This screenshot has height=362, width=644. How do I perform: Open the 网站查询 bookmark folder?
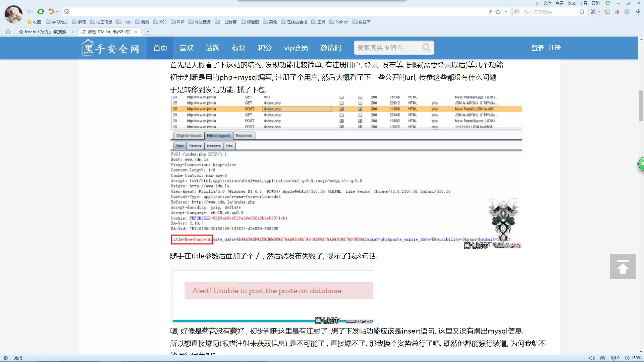(x=200, y=22)
